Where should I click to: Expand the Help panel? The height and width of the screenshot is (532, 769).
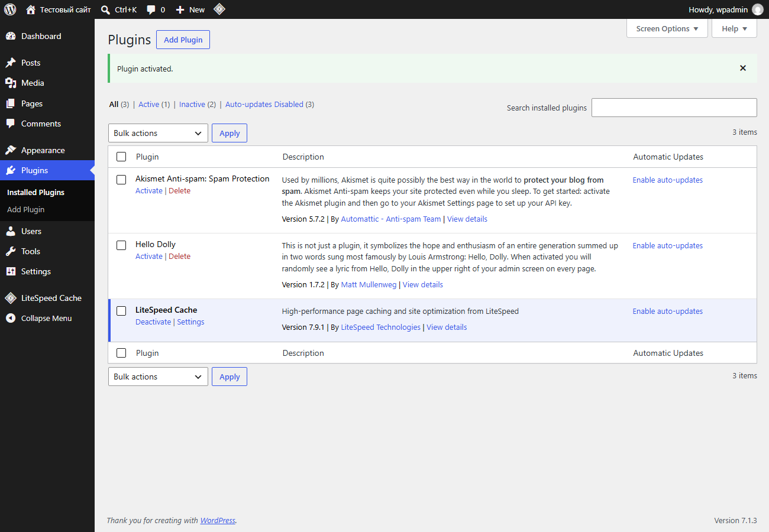[x=734, y=28]
